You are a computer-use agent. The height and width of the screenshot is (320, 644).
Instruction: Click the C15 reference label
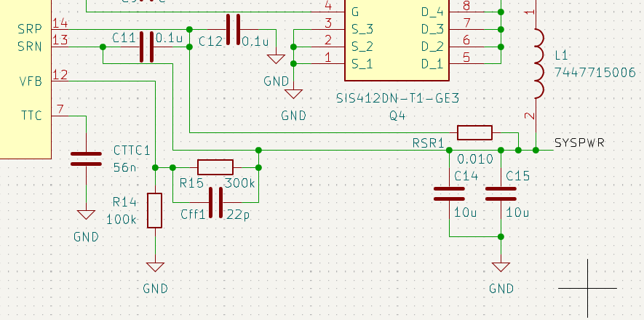(x=518, y=176)
